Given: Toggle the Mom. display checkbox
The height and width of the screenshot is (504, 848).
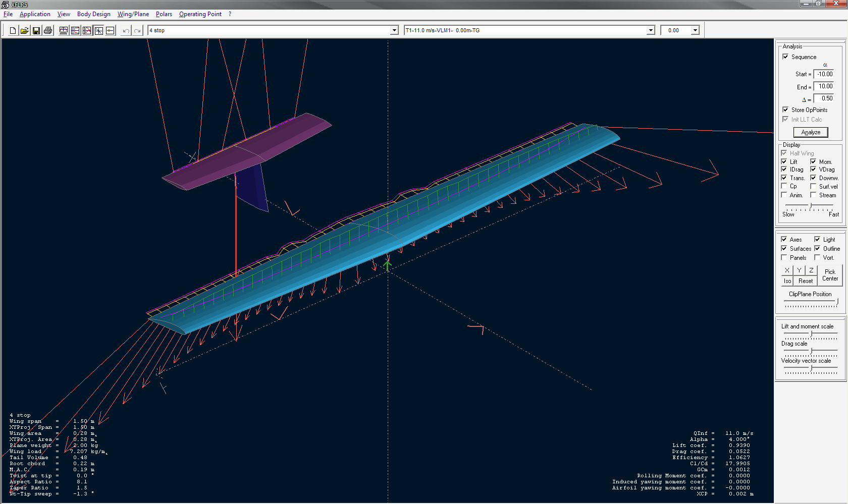Looking at the screenshot, I should click(813, 161).
